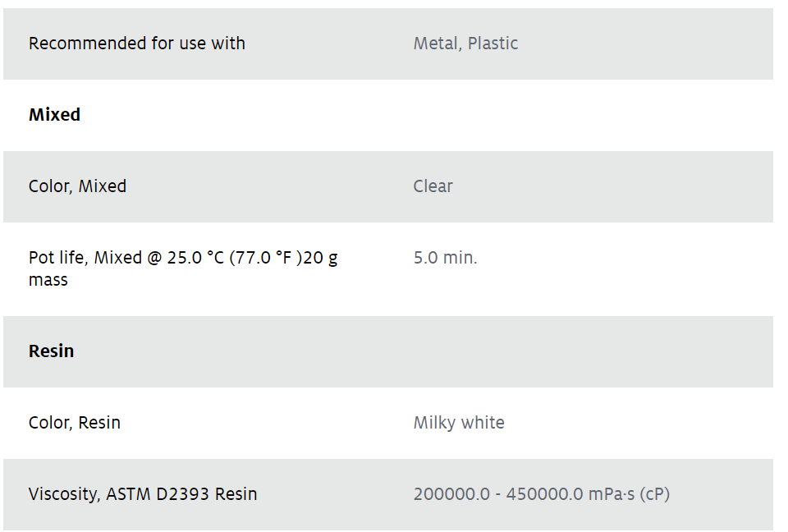The height and width of the screenshot is (532, 788).
Task: Select the viscosity range value in mPa·s
Action: (542, 494)
